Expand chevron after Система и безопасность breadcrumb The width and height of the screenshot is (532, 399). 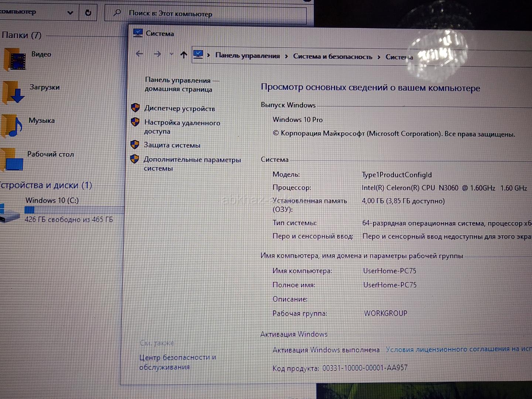[379, 57]
